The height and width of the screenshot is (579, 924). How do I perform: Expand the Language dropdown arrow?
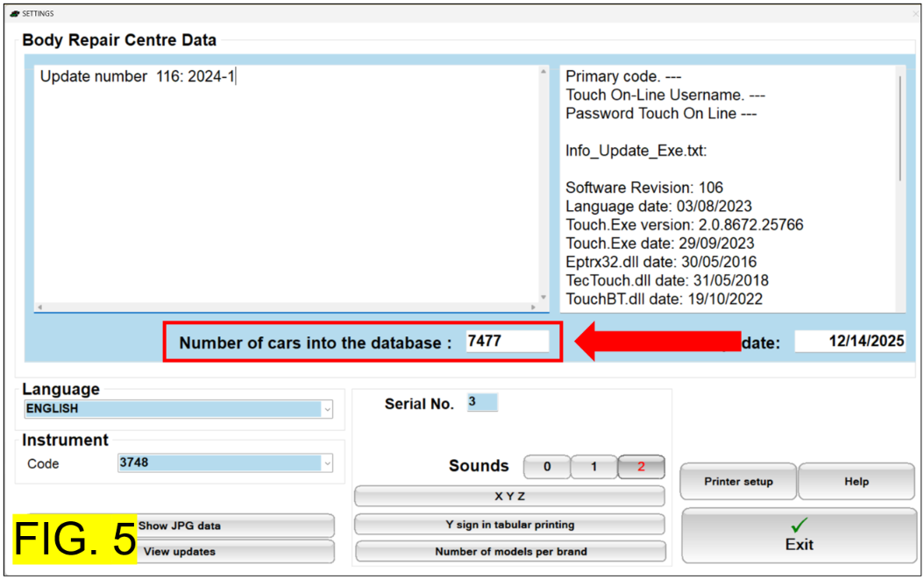(327, 409)
